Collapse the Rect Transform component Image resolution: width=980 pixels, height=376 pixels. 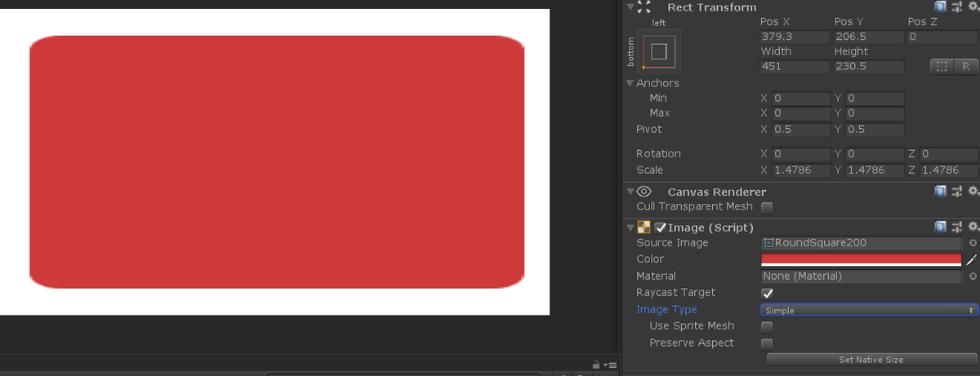(x=630, y=7)
